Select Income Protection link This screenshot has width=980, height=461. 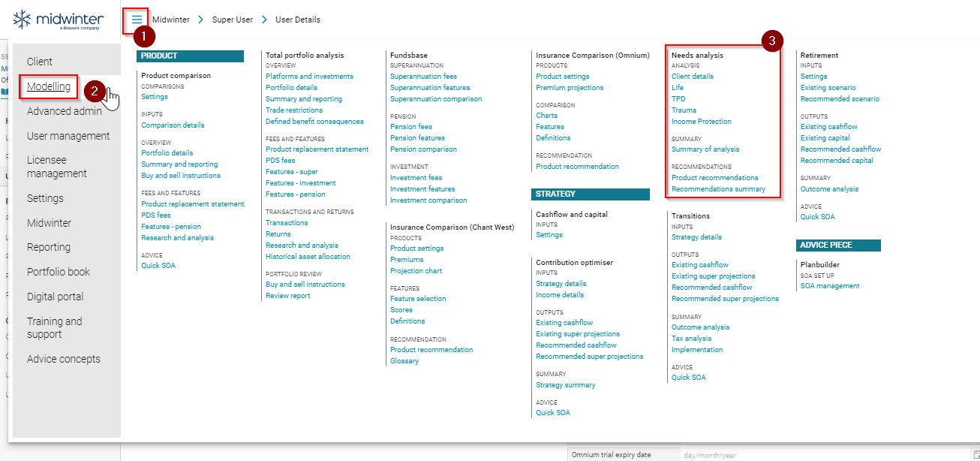[x=702, y=122]
